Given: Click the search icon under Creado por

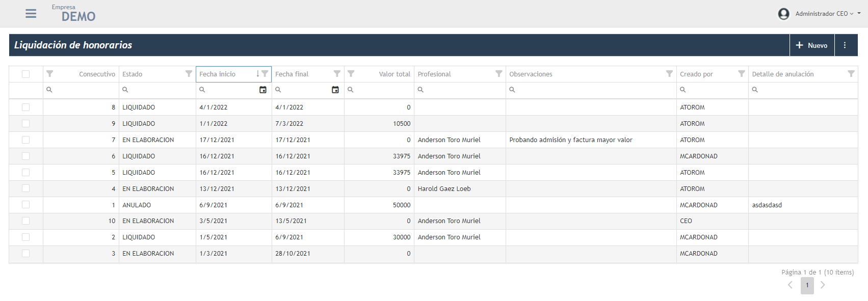Looking at the screenshot, I should click(682, 90).
